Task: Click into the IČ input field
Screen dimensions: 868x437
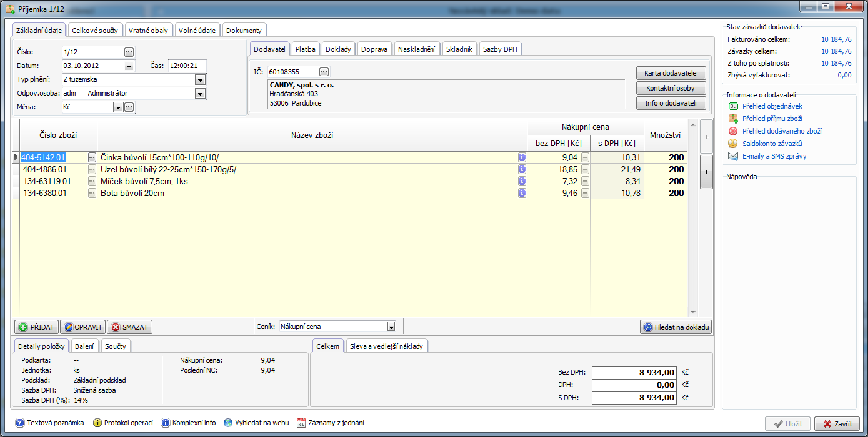Action: [x=293, y=72]
